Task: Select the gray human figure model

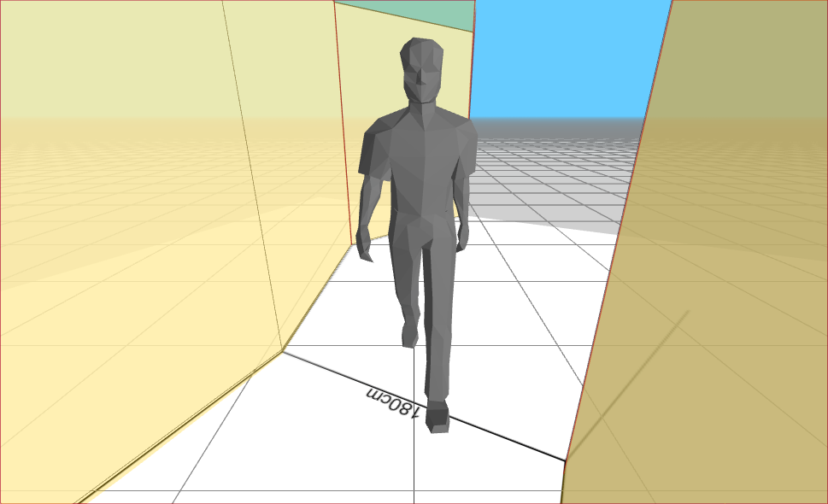Action: pos(417,235)
